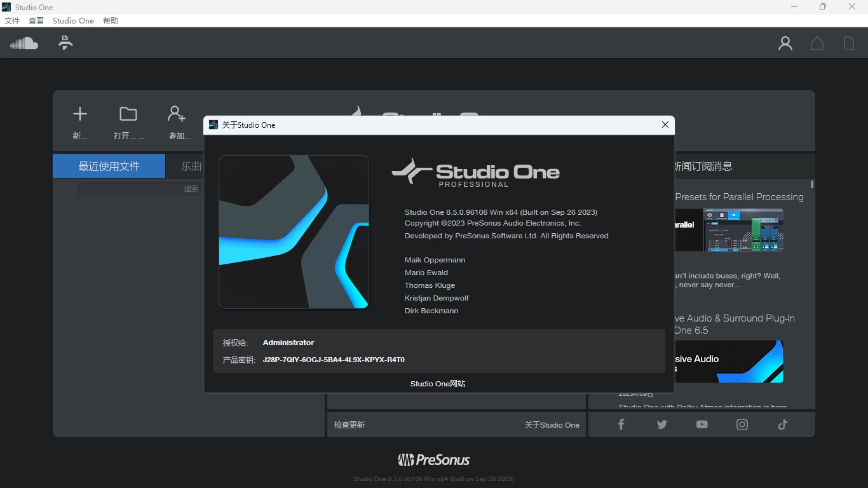Minimize the Studio One window
The image size is (868, 488).
coord(794,7)
